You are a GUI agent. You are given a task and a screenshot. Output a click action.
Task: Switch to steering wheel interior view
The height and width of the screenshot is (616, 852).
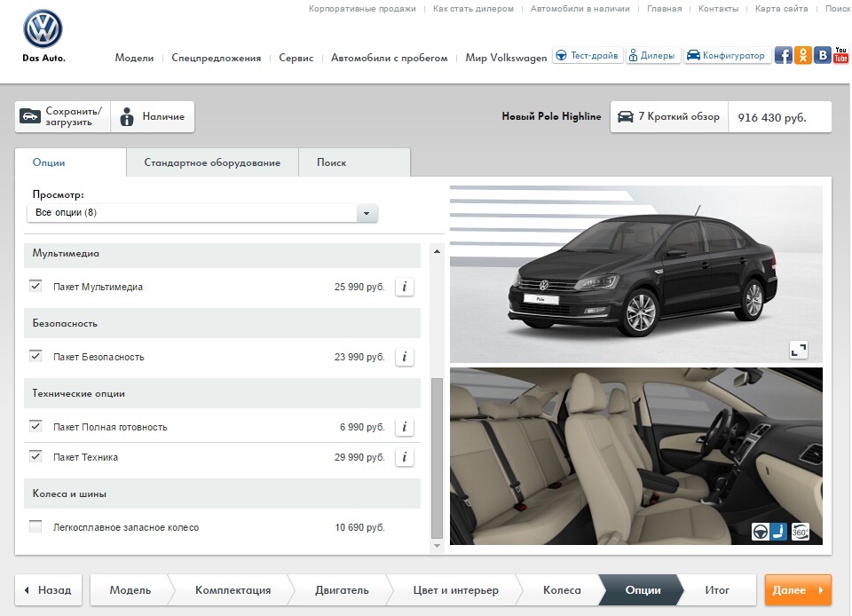(760, 532)
